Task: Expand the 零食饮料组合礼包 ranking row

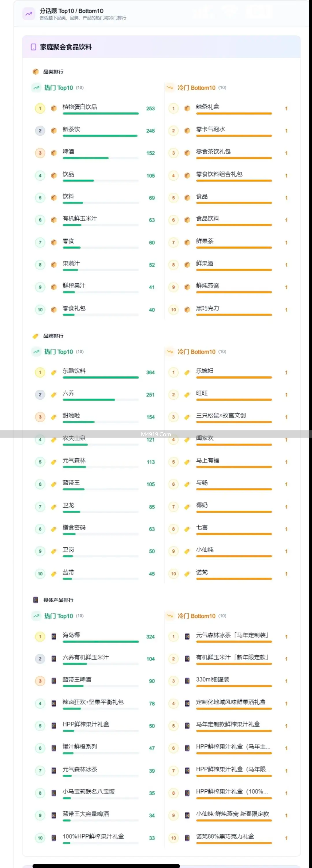Action: coord(219,174)
